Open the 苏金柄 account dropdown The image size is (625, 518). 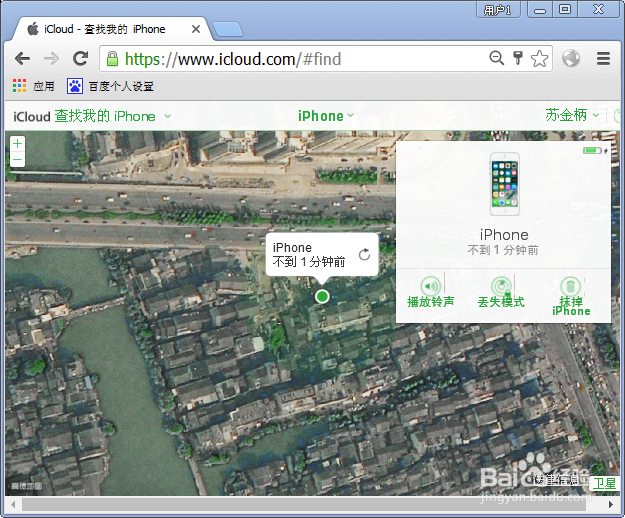click(x=572, y=115)
